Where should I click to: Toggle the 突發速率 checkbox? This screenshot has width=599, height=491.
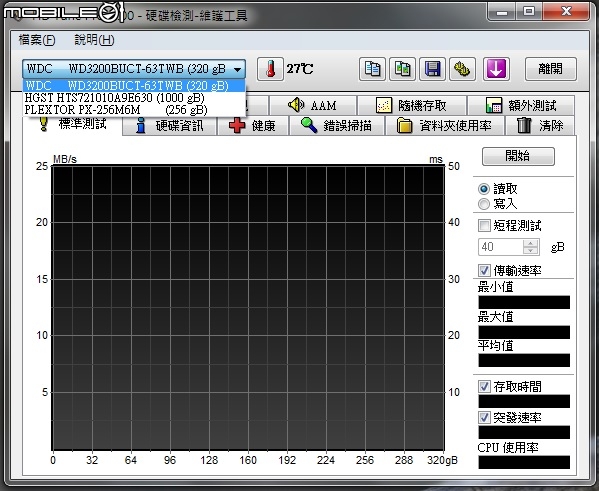pos(484,417)
